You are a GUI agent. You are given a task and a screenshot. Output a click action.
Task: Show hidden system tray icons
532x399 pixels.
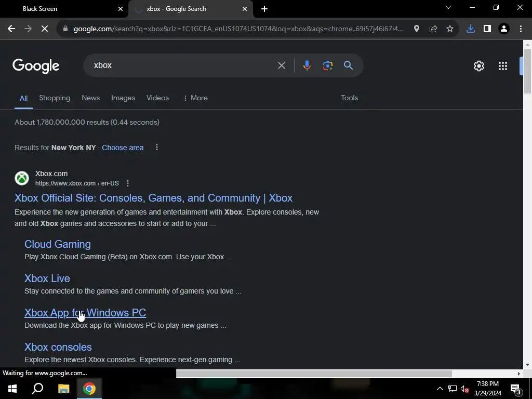pos(440,389)
